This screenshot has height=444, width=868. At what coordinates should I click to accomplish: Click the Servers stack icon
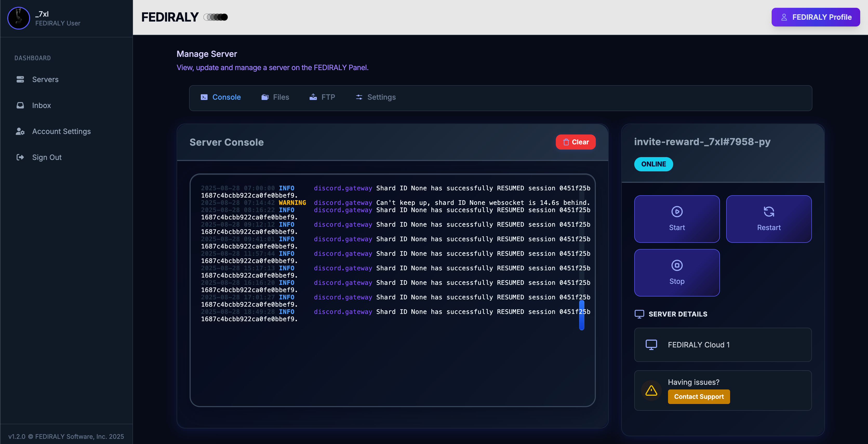pos(20,79)
